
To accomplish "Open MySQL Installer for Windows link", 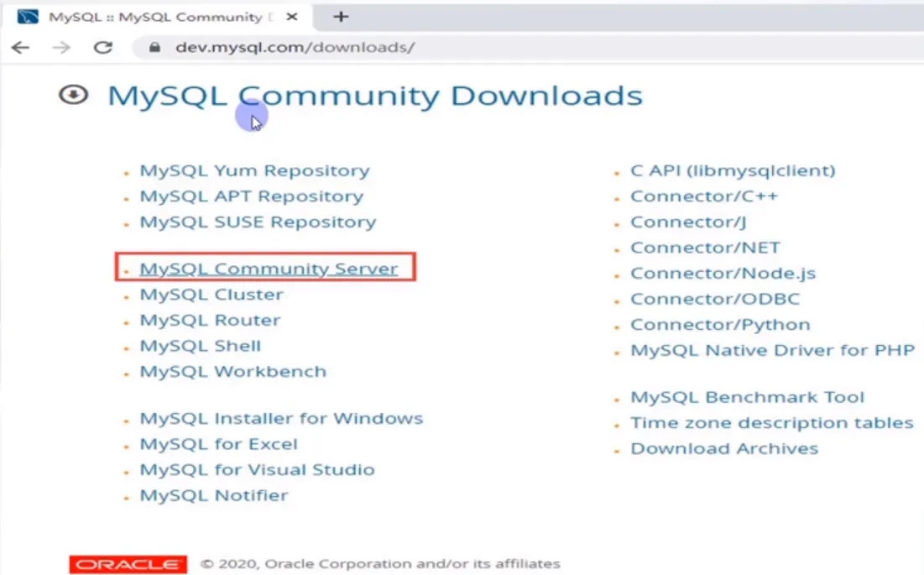I will [x=281, y=418].
